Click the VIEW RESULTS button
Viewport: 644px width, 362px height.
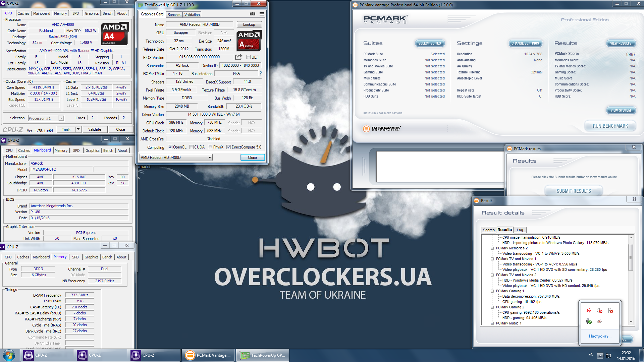pyautogui.click(x=621, y=43)
